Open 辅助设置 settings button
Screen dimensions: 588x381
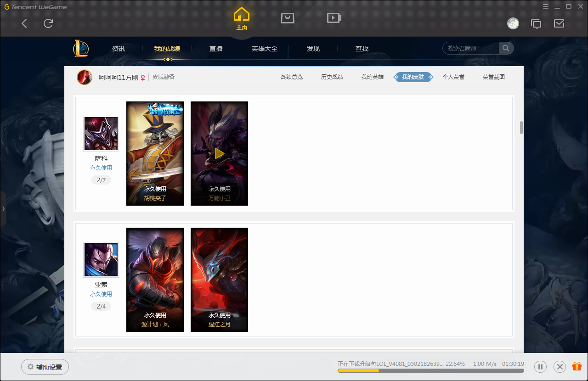coord(45,367)
